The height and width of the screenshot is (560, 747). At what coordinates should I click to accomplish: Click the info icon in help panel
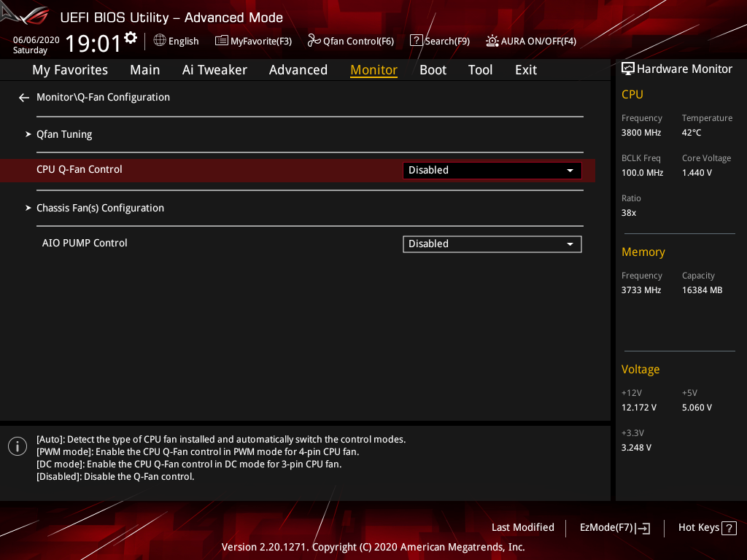tap(18, 446)
